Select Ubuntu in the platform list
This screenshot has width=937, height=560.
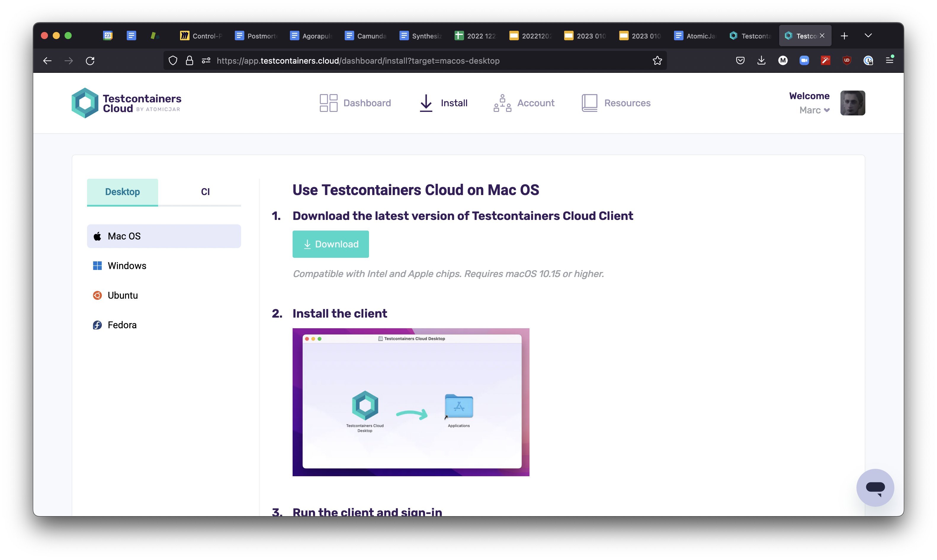(164, 295)
